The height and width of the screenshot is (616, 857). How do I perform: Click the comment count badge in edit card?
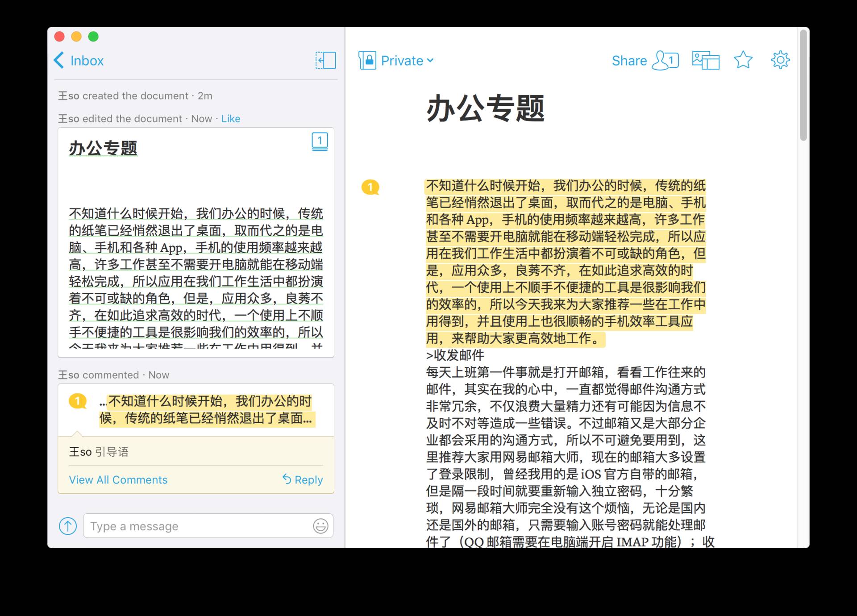tap(320, 142)
